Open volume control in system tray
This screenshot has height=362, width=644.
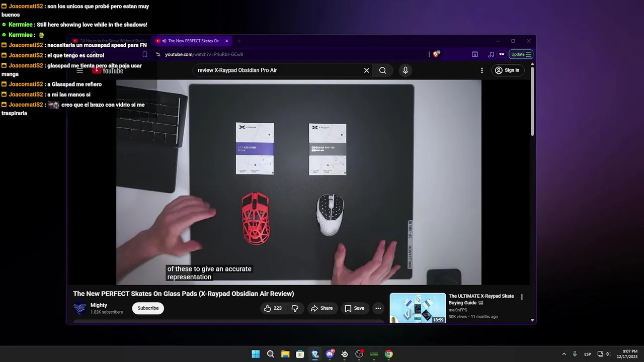(x=607, y=354)
